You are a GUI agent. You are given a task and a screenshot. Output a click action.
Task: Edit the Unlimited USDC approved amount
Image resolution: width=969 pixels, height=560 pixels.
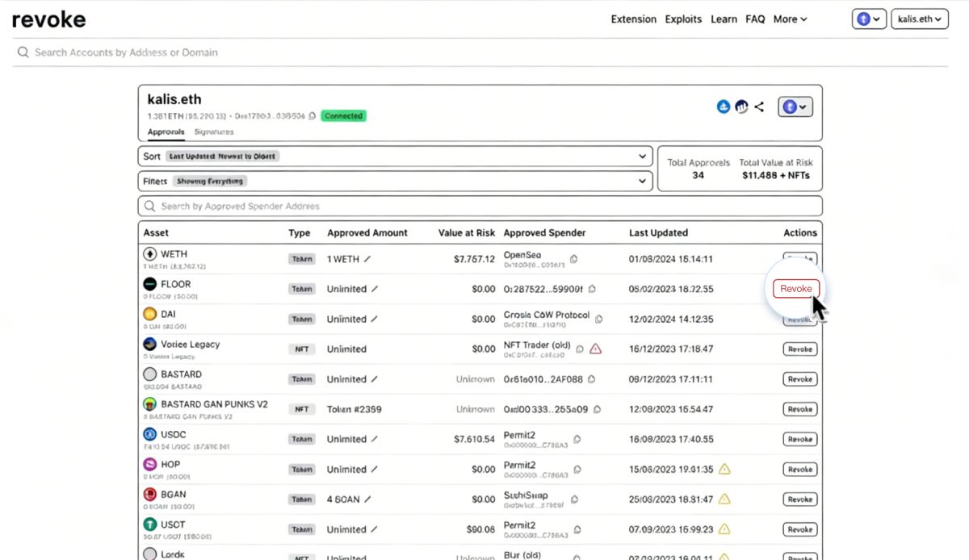374,440
